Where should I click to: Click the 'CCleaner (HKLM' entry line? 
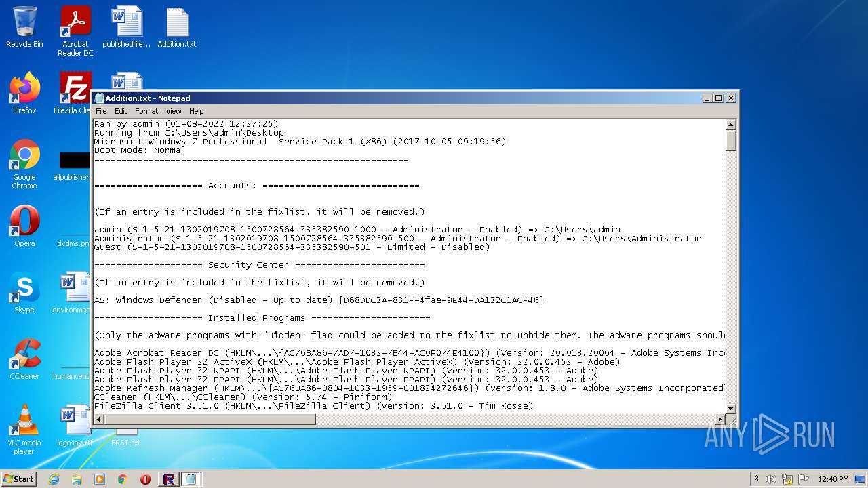(x=243, y=397)
